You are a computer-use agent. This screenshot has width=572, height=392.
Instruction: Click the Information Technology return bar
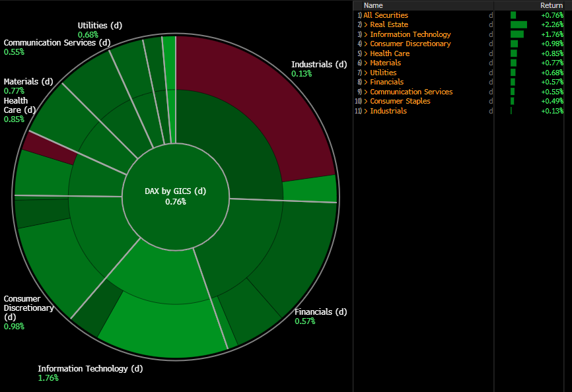[x=517, y=34]
